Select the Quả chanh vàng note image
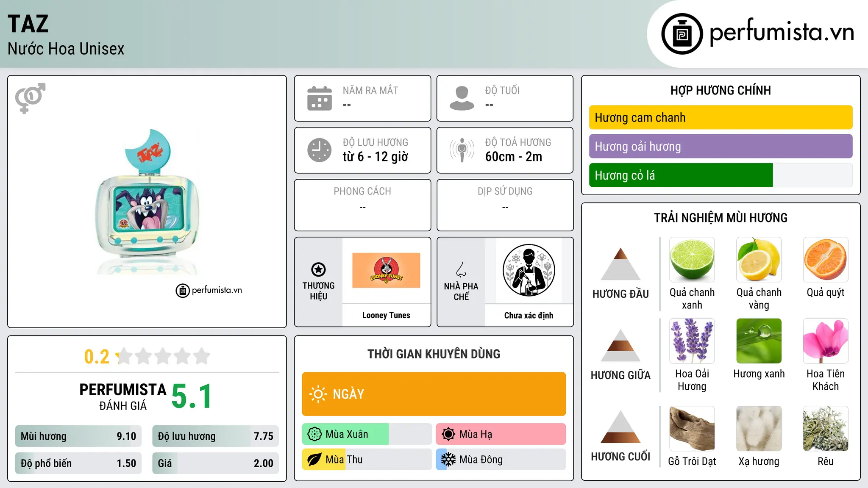The width and height of the screenshot is (868, 488). (759, 260)
